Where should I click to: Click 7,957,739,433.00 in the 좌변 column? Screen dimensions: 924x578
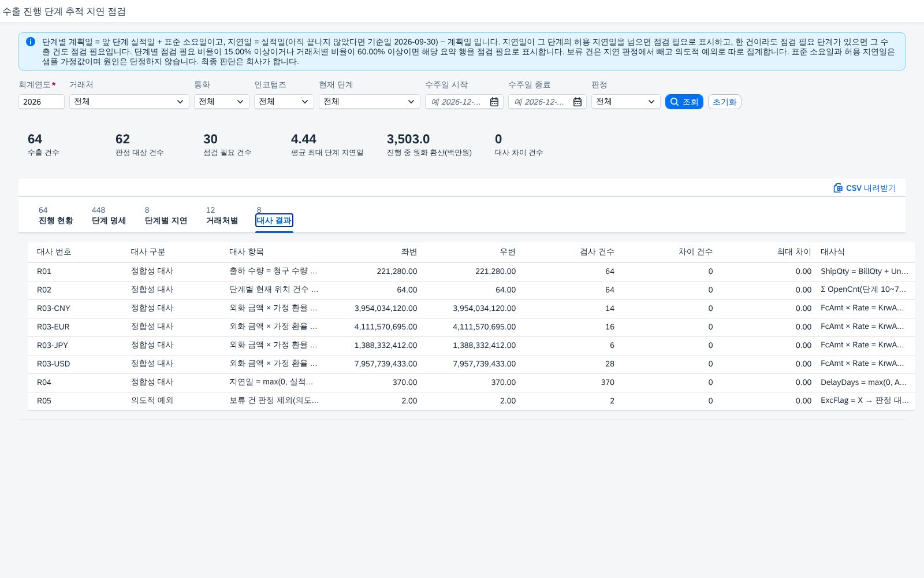[386, 364]
